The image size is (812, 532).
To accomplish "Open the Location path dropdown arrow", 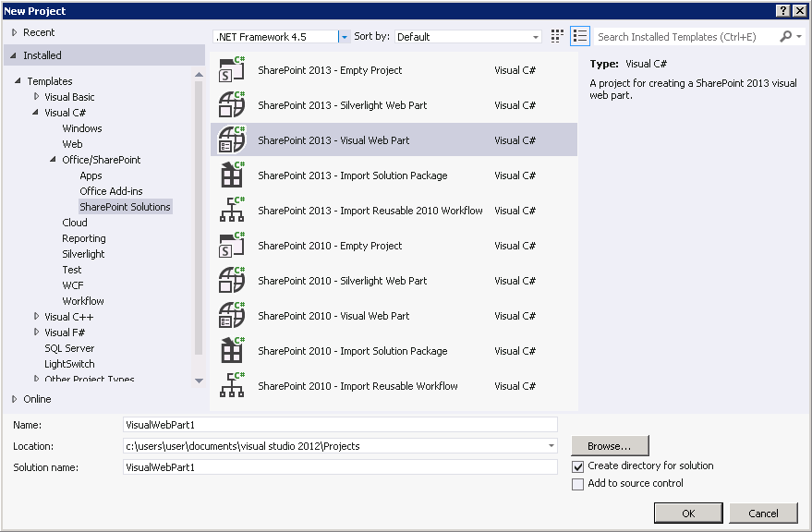I will point(551,446).
